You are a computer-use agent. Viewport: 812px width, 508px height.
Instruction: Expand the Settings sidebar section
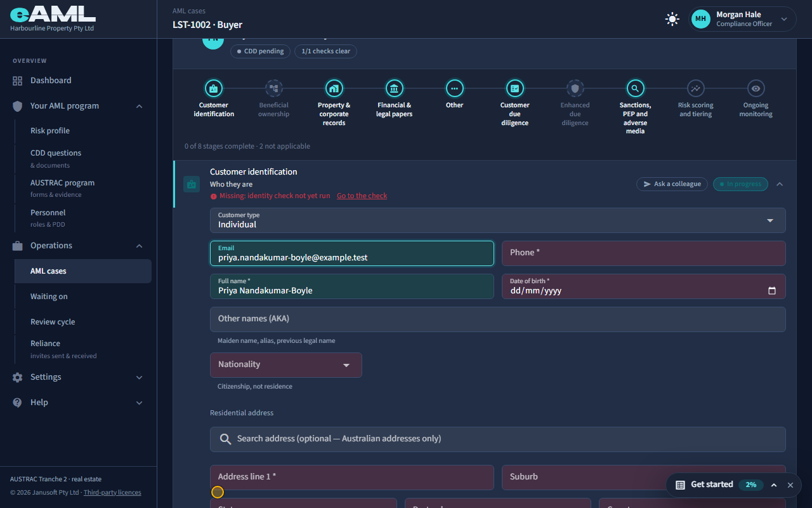(x=140, y=377)
